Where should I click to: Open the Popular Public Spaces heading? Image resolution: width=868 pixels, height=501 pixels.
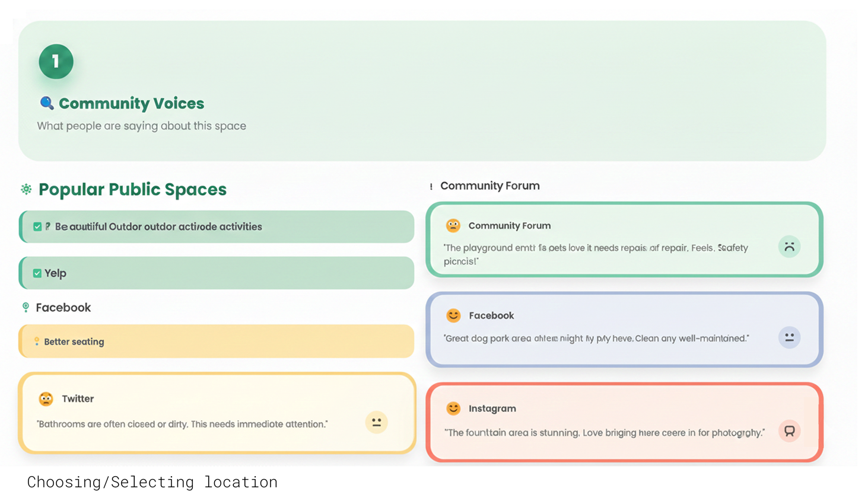[132, 189]
